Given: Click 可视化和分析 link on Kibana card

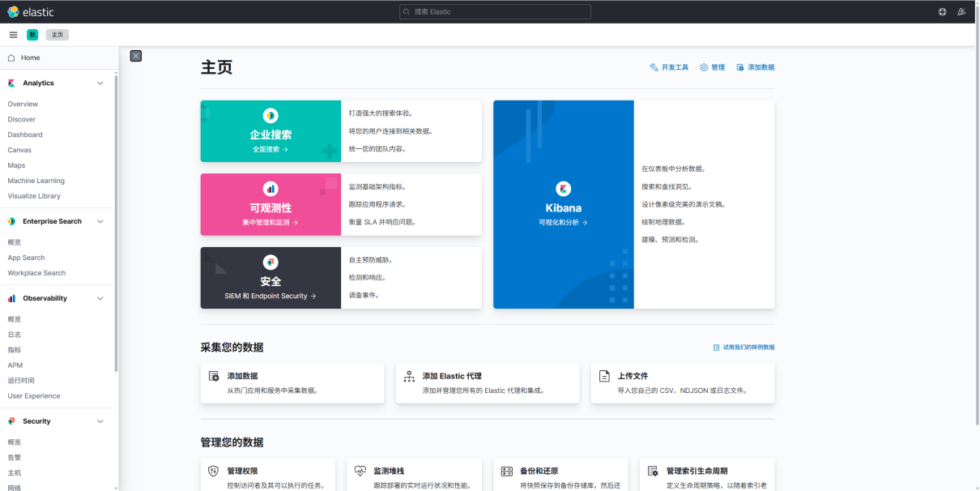Looking at the screenshot, I should (564, 222).
